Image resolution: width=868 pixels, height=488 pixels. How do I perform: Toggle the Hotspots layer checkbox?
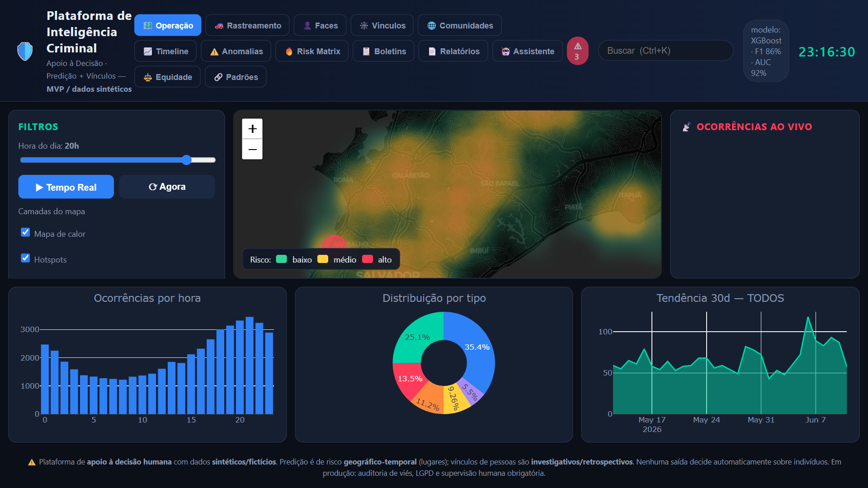point(25,258)
